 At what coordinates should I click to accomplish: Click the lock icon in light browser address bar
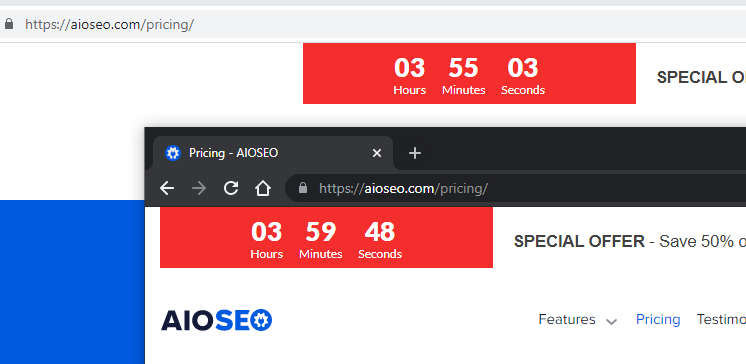[x=9, y=23]
